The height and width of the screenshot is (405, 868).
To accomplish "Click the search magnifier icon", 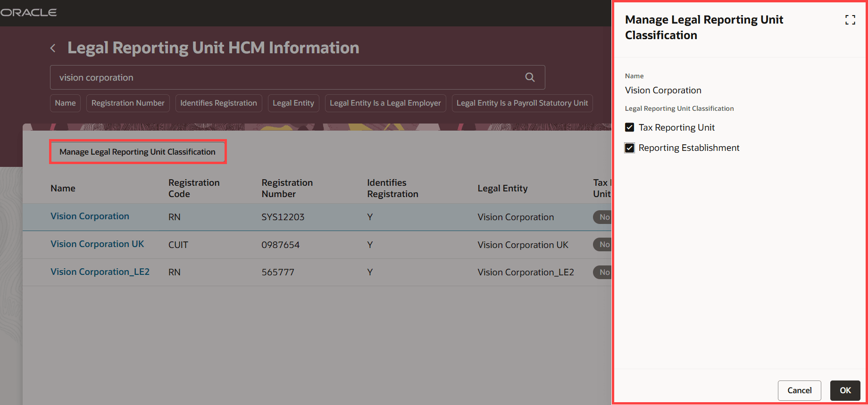I will (530, 77).
